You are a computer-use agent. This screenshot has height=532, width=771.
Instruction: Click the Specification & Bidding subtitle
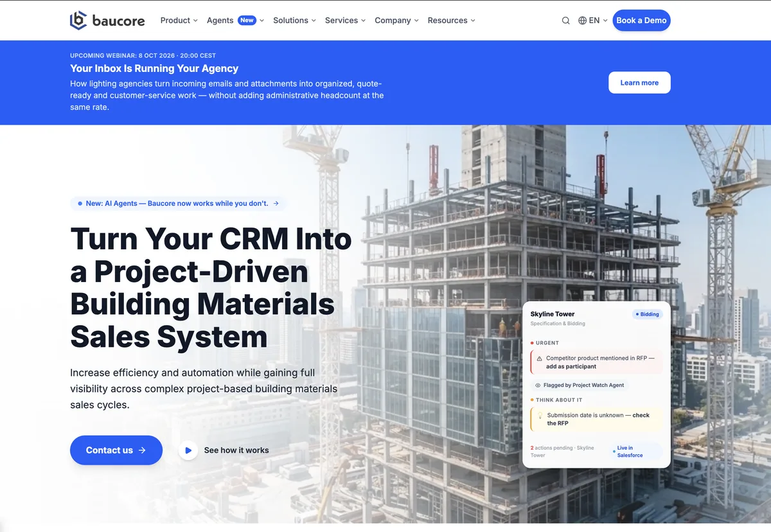tap(558, 324)
